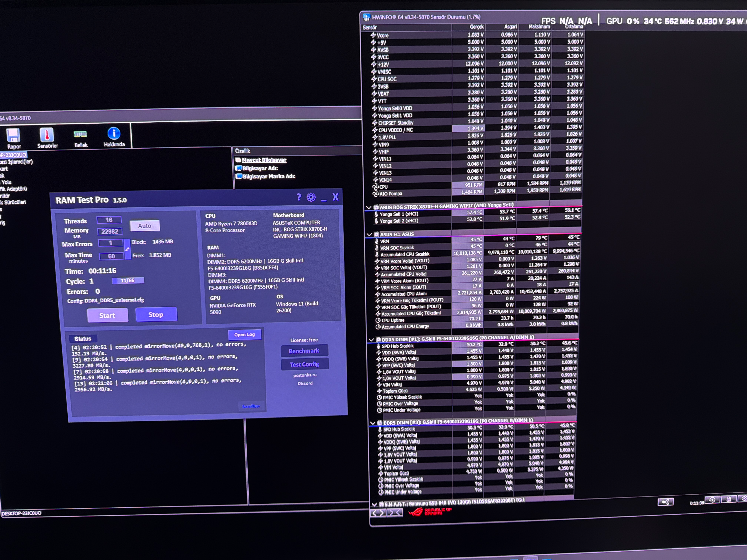
Task: Click the Sensör column header
Action: point(407,27)
